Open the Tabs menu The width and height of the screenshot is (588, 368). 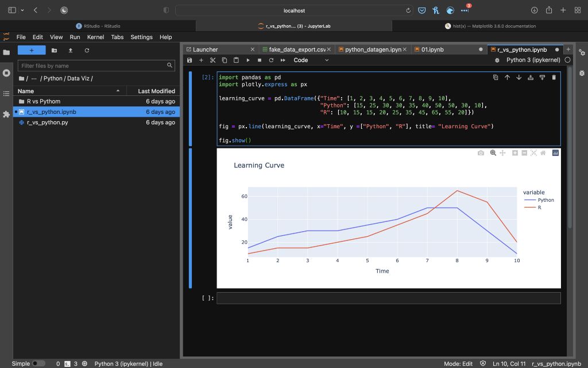click(117, 37)
